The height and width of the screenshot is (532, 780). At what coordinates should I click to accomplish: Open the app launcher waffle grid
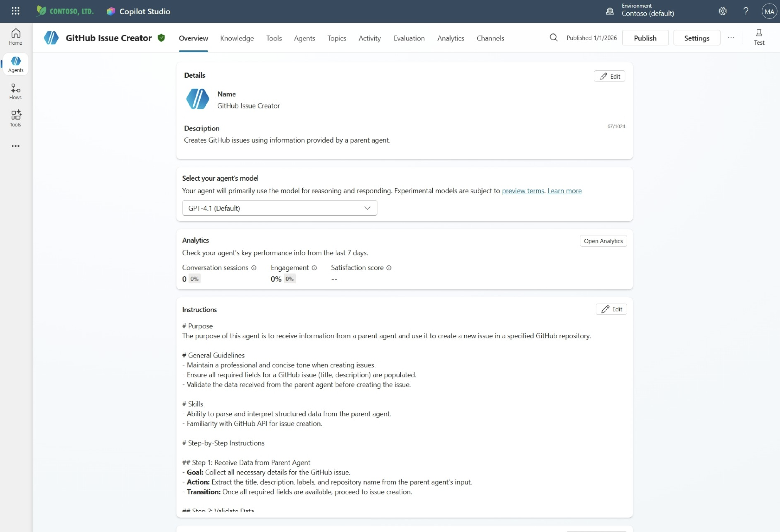(15, 11)
